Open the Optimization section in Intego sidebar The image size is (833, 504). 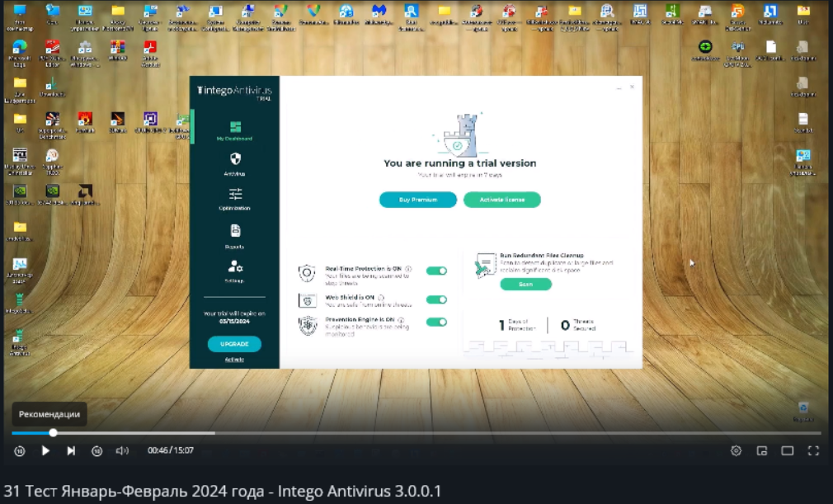(235, 199)
